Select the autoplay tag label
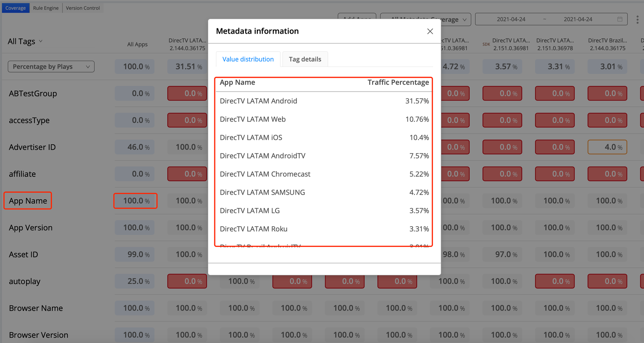This screenshot has height=343, width=644. tap(25, 281)
